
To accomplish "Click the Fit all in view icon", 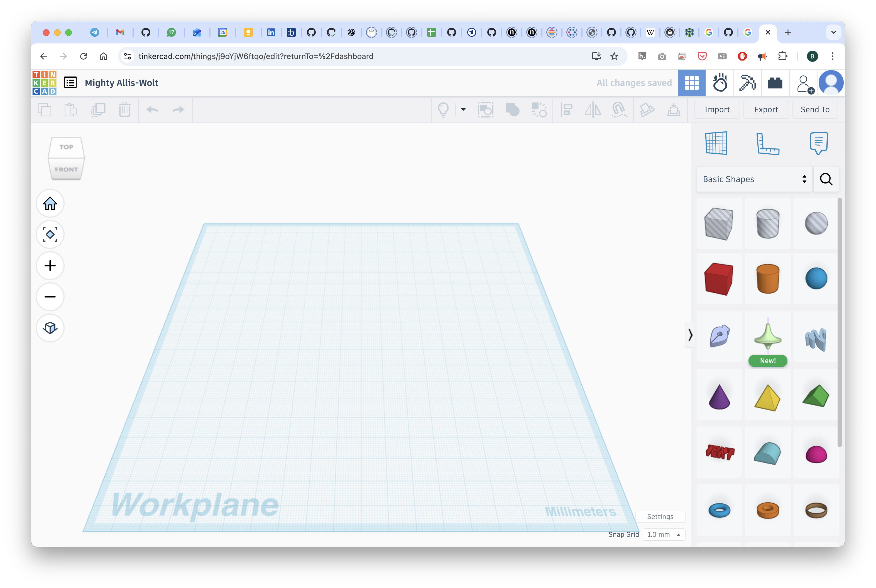I will pyautogui.click(x=50, y=235).
